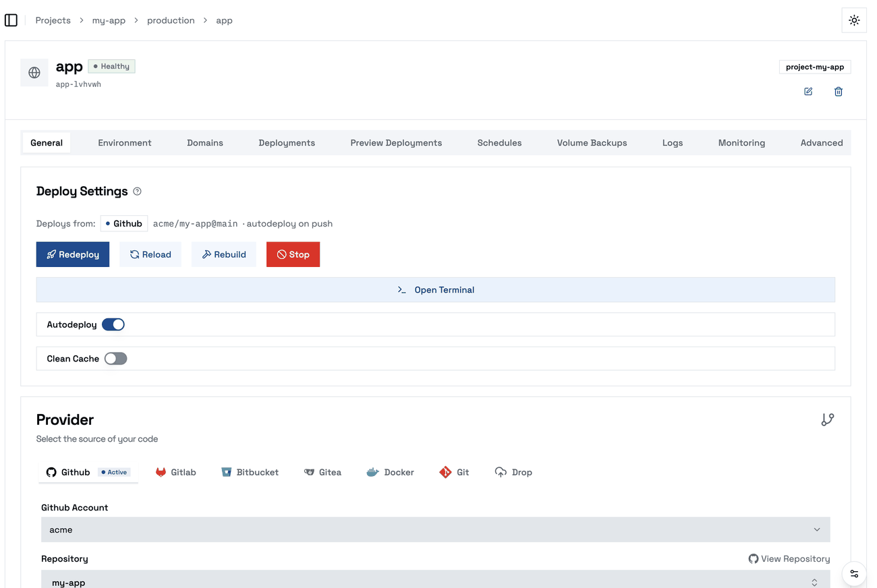
Task: Select the Git provider
Action: coord(454,472)
